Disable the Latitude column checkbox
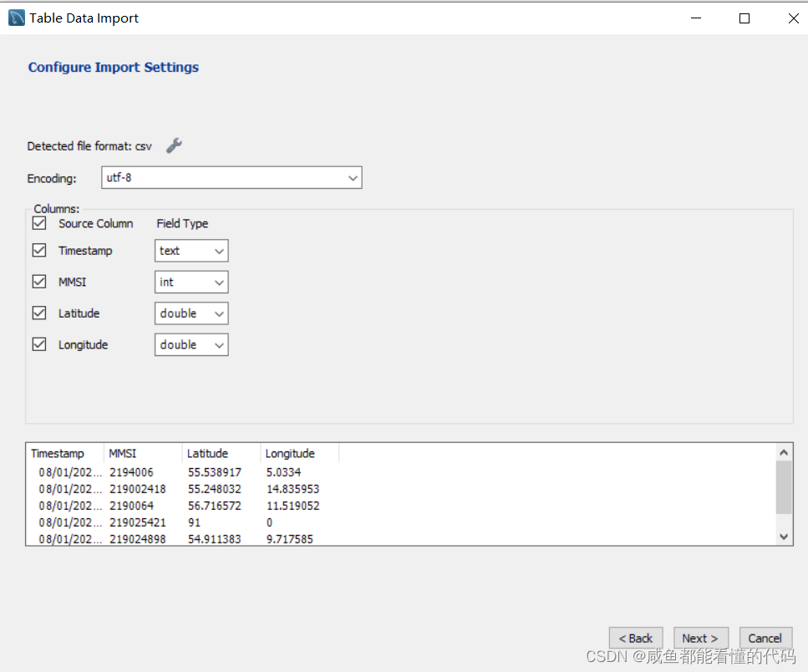The height and width of the screenshot is (672, 808). click(x=39, y=313)
